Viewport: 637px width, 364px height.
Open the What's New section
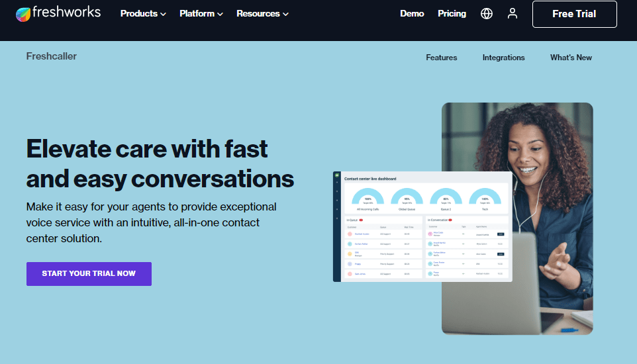[x=571, y=58]
